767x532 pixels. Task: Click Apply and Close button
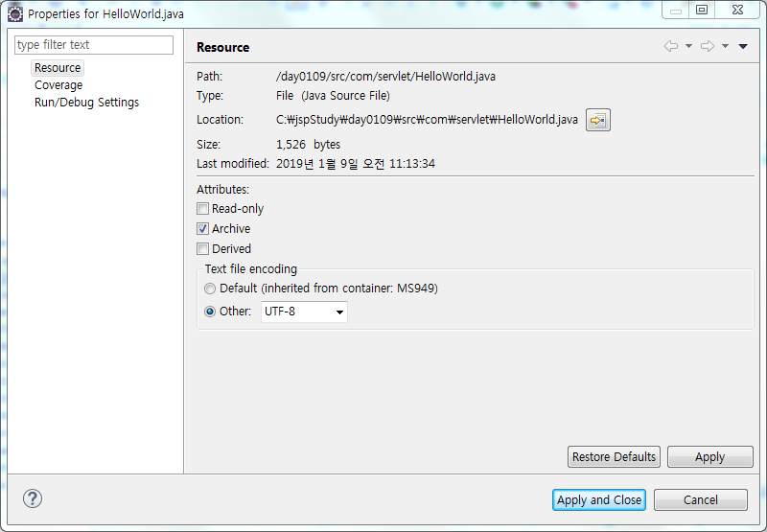click(x=599, y=499)
